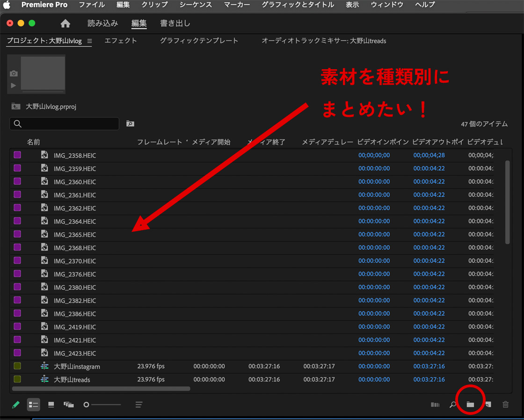Click the poster frame camera icon

14,73
